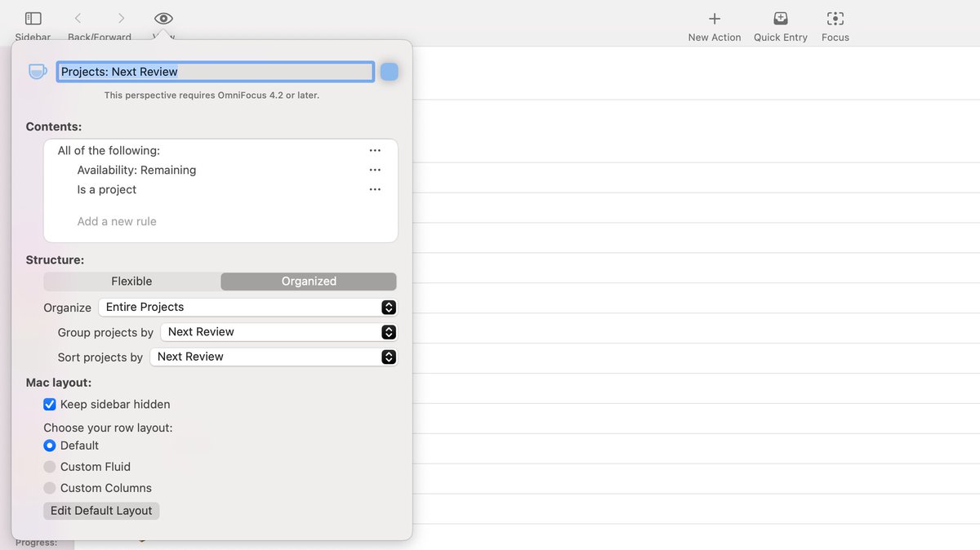
Task: Open the 'Group projects by' dropdown
Action: pos(278,332)
